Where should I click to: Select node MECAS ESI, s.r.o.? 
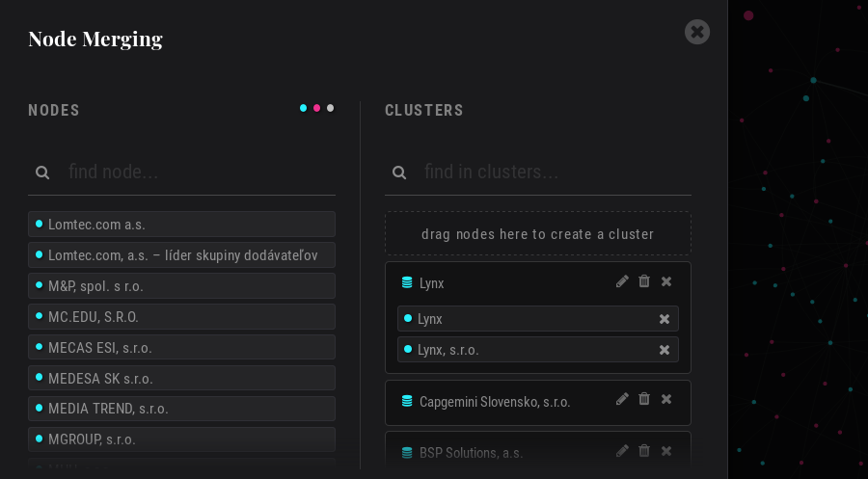click(x=181, y=347)
